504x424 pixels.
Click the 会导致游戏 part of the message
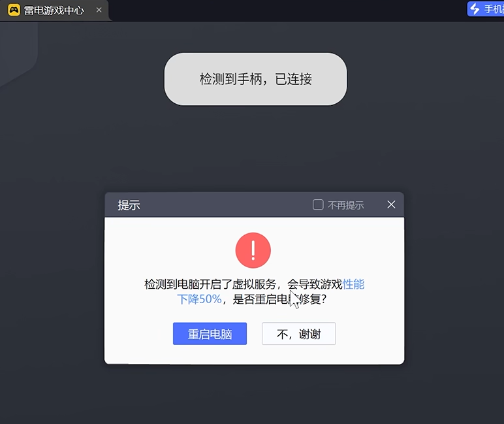pyautogui.click(x=315, y=284)
